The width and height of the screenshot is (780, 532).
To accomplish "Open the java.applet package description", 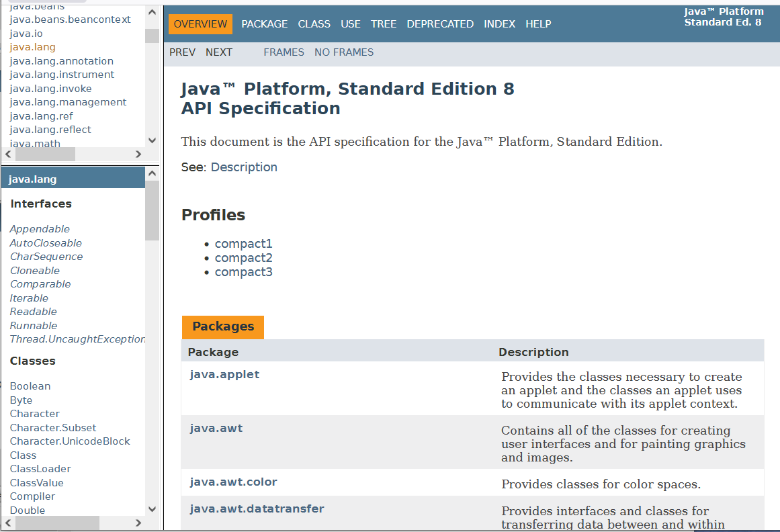I will pos(224,374).
